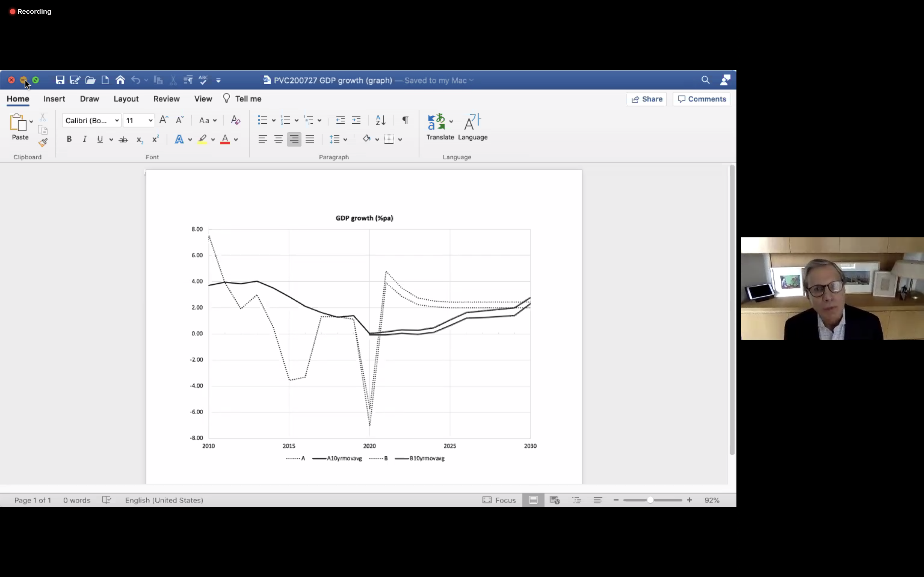Toggle Bold formatting
Image resolution: width=924 pixels, height=577 pixels.
[x=69, y=139]
